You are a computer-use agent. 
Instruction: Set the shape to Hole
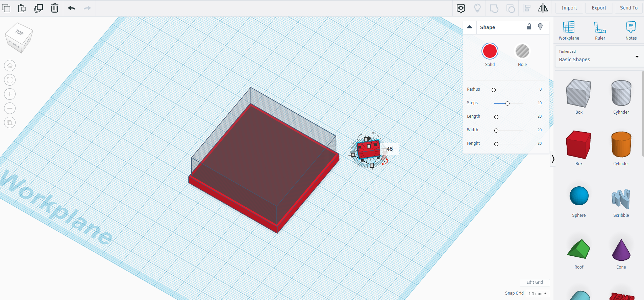point(522,51)
